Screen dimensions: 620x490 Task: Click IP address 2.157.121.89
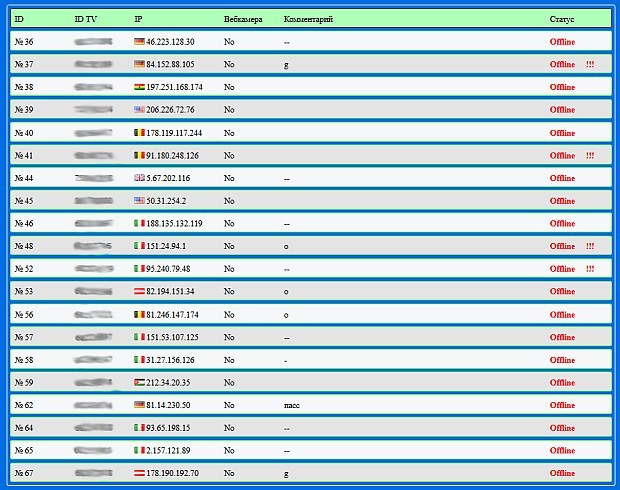pyautogui.click(x=168, y=450)
